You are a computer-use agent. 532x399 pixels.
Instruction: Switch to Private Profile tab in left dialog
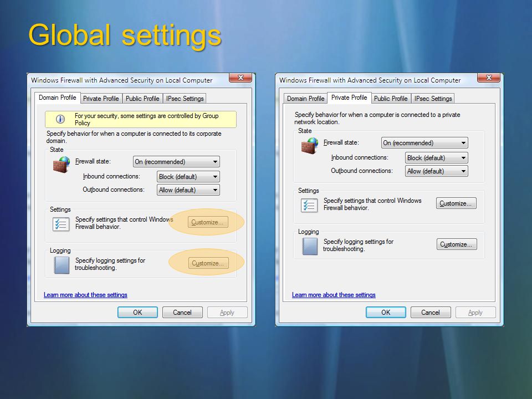[101, 99]
